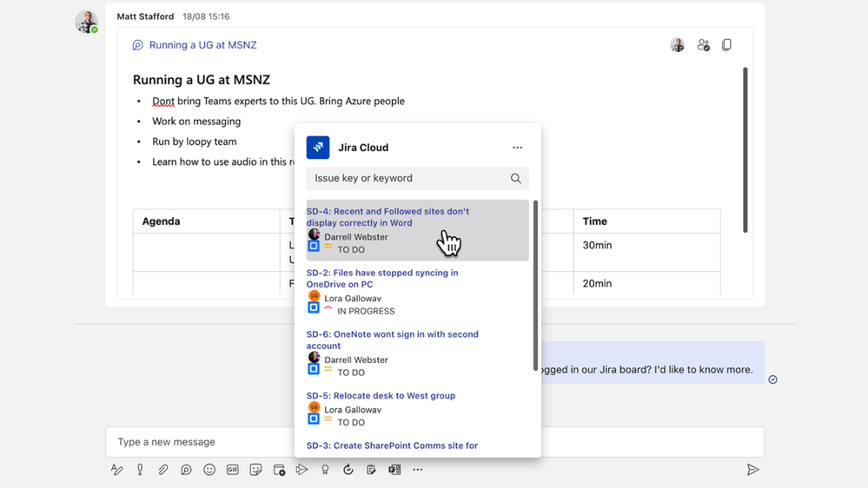Viewport: 868px width, 488px height.
Task: Click the search magnifier in Jira popup
Action: (515, 178)
